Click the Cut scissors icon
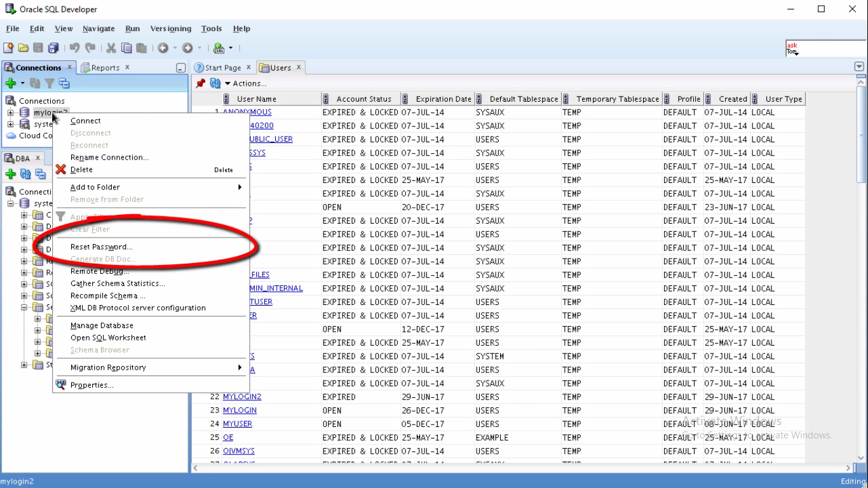 click(111, 48)
